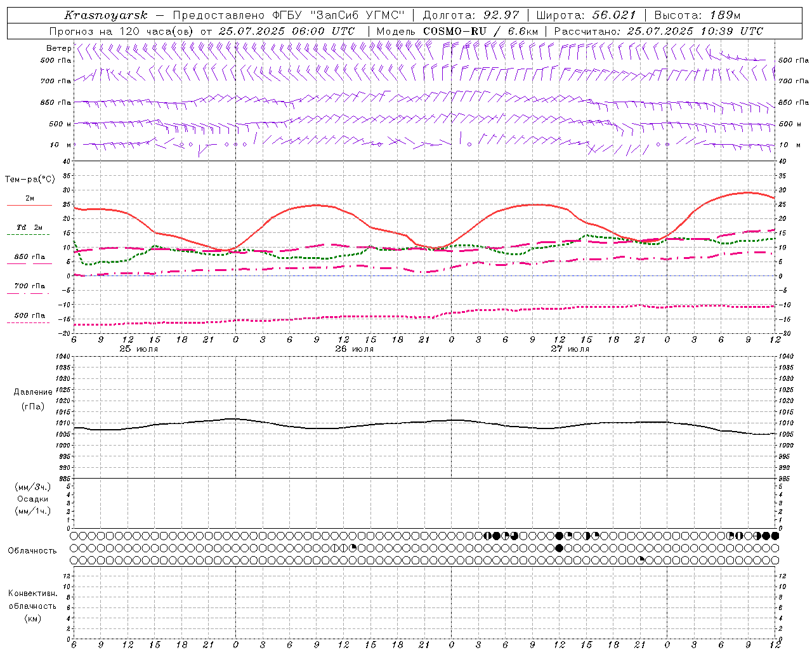The image size is (812, 650).
Task: Click the 700 гПа temperature legend entry
Action: (x=30, y=286)
